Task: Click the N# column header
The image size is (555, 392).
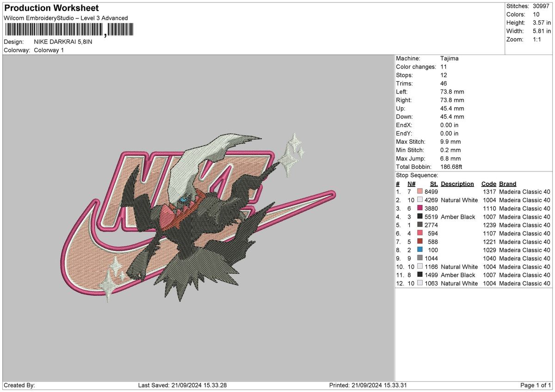Action: [411, 184]
